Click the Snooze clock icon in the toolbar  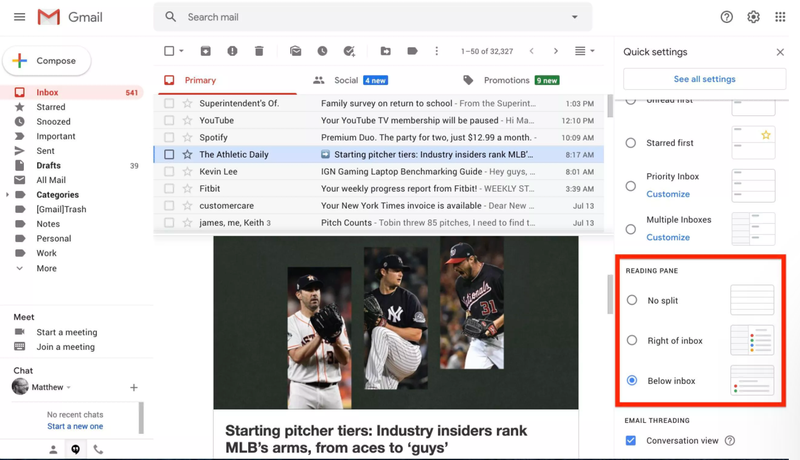point(322,51)
